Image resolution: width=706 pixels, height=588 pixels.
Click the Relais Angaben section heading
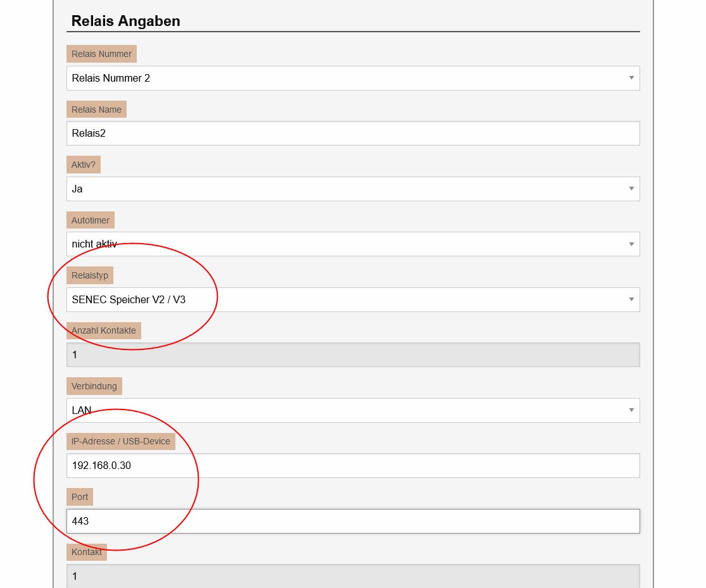pyautogui.click(x=126, y=21)
